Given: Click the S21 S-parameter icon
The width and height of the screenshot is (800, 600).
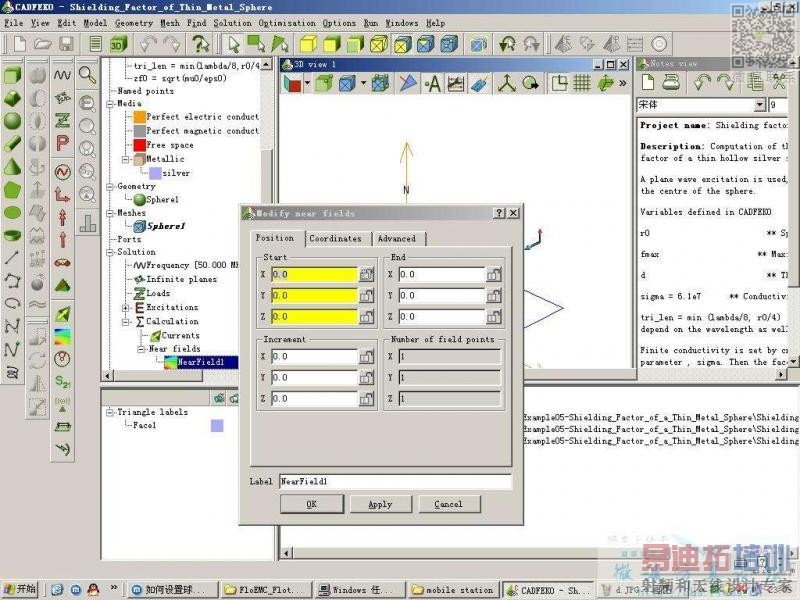Looking at the screenshot, I should pos(62,381).
